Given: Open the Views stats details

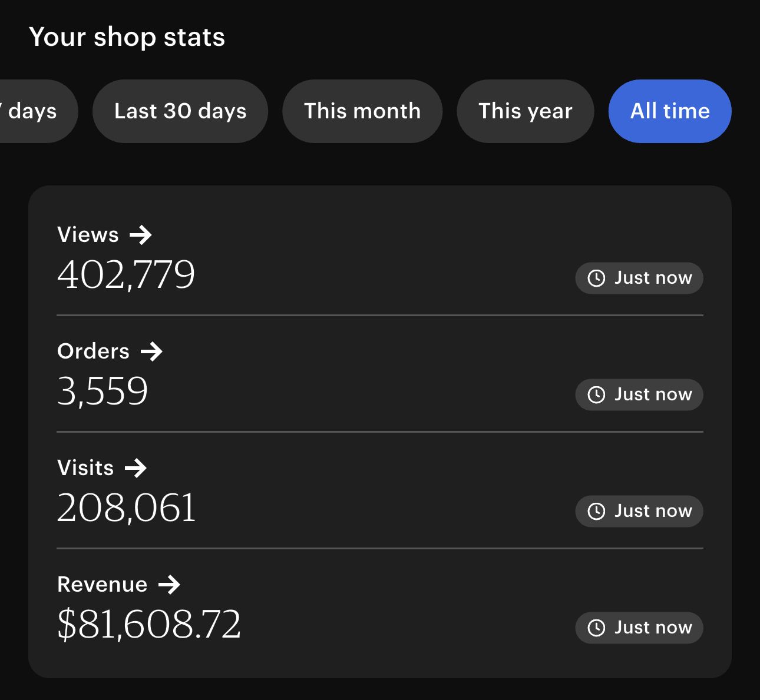Looking at the screenshot, I should point(88,235).
